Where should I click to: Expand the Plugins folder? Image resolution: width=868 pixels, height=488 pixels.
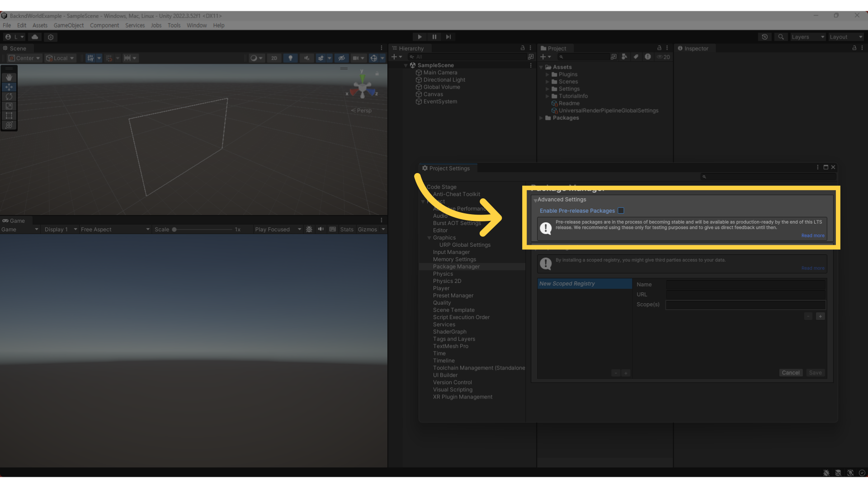tap(547, 75)
